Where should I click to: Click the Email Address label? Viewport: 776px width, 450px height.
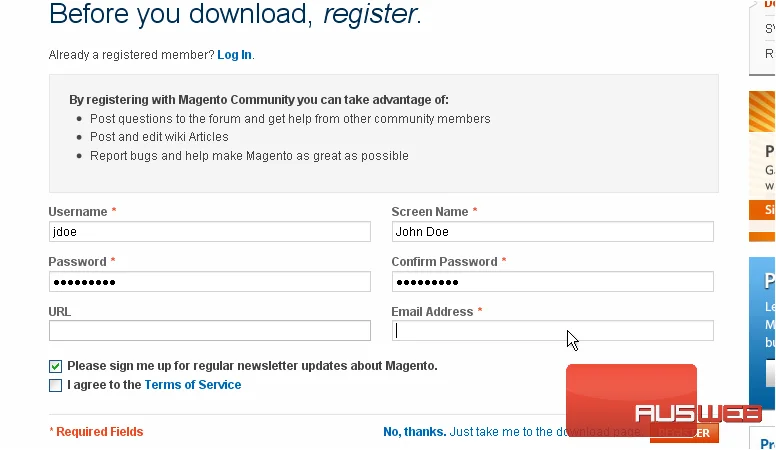432,311
